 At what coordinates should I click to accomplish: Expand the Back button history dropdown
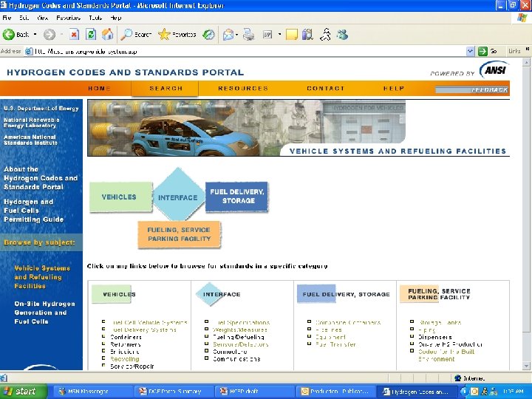pyautogui.click(x=35, y=34)
